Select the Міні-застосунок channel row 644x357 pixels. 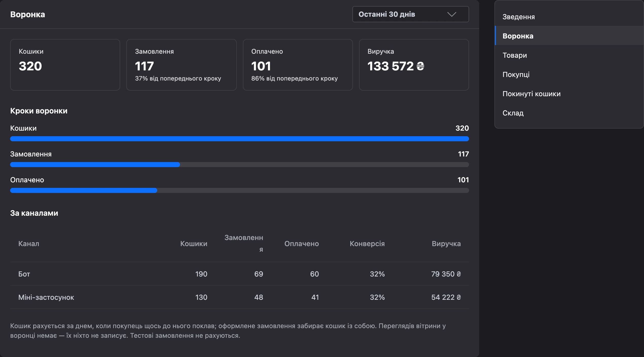click(x=239, y=297)
